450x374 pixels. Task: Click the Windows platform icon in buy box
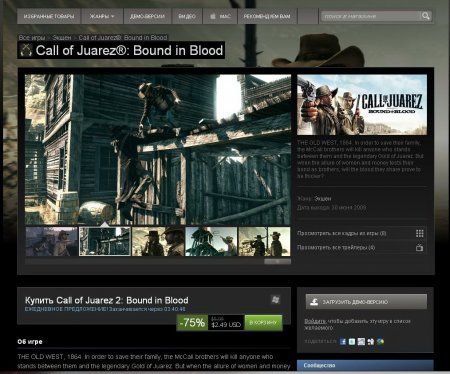[275, 299]
